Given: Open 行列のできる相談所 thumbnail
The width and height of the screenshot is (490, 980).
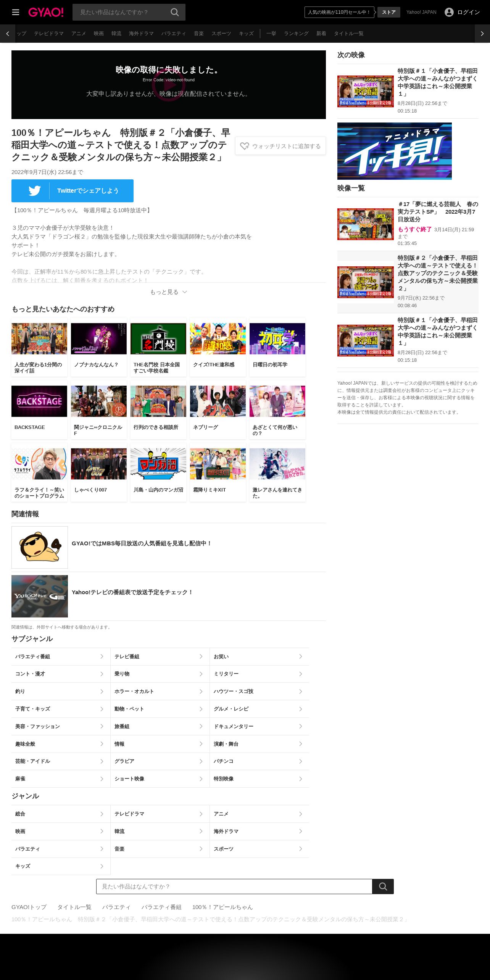Looking at the screenshot, I should (158, 401).
